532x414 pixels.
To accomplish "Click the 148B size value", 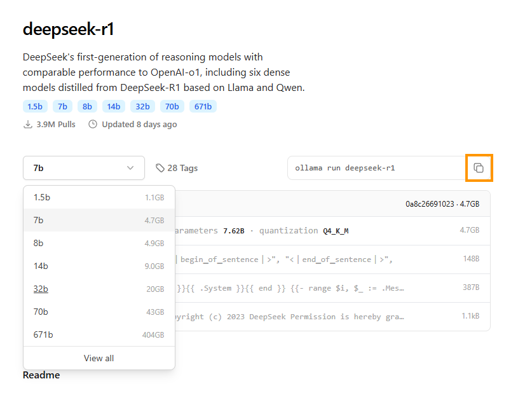I will (x=471, y=259).
